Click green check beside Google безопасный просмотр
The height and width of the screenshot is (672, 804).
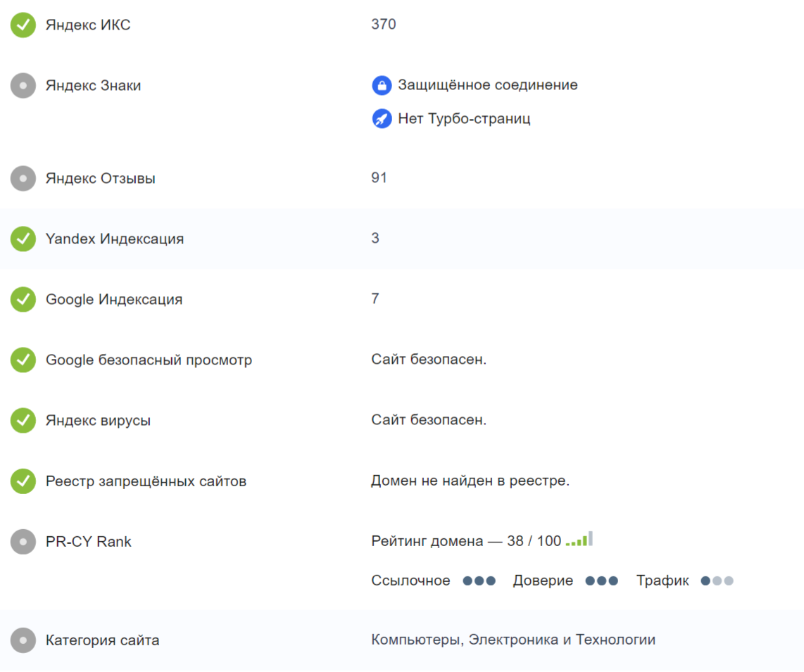[23, 360]
